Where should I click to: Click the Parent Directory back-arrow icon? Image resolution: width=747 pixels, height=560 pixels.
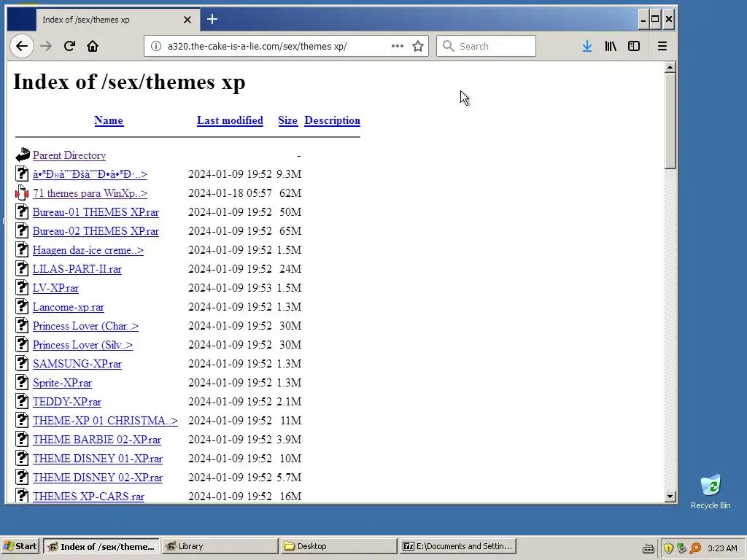pyautogui.click(x=22, y=155)
